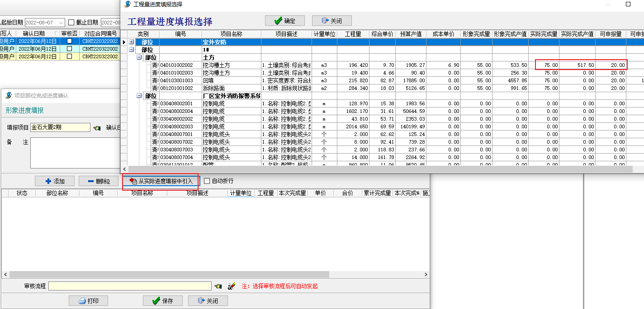This screenshot has height=309, width=644.
Task: Click the lower grid's horizontal scrollbar right arrow
Action: (x=426, y=274)
